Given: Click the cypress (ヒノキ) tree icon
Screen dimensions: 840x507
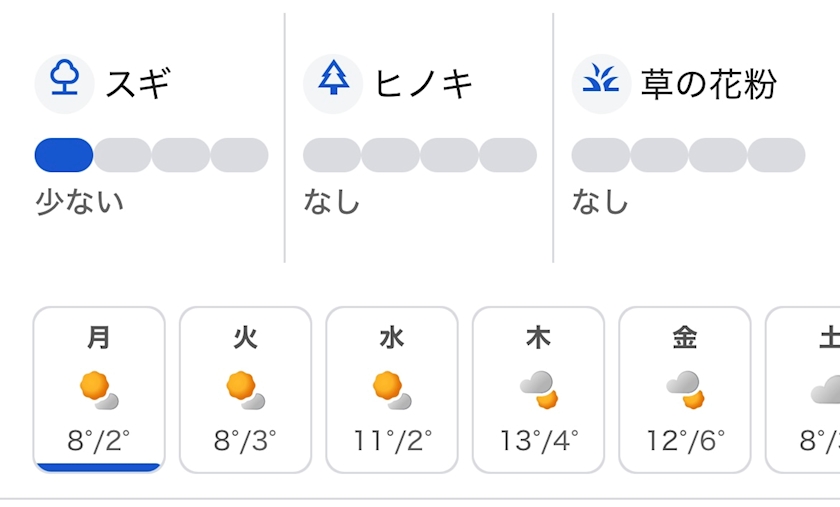Looking at the screenshot, I should point(333,84).
